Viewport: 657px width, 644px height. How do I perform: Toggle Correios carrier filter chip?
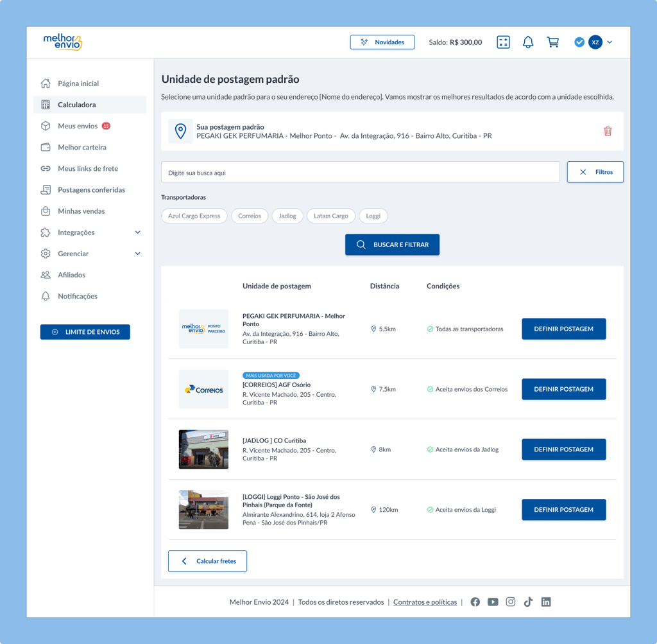(250, 216)
